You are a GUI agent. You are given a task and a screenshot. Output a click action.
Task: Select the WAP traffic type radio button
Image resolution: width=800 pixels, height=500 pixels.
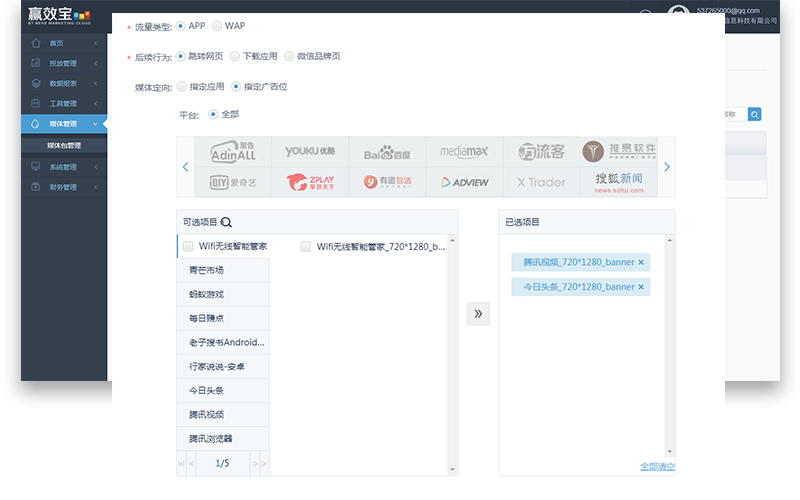click(216, 25)
